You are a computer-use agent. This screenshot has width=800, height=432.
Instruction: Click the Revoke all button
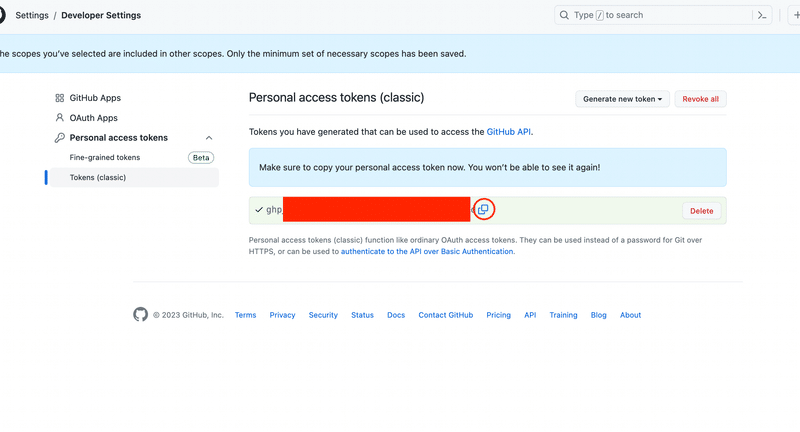coord(701,99)
